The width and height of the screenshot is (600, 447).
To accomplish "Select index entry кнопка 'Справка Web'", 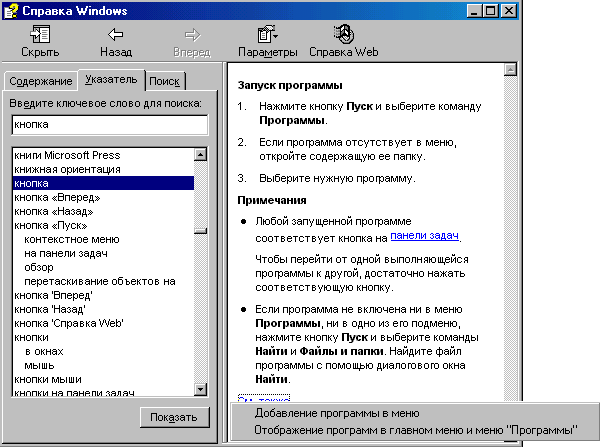I will pyautogui.click(x=69, y=324).
